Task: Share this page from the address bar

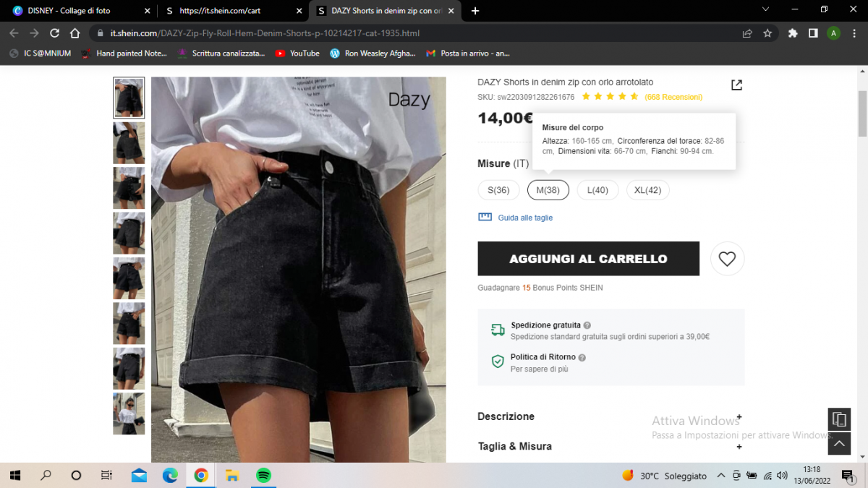Action: click(x=747, y=33)
